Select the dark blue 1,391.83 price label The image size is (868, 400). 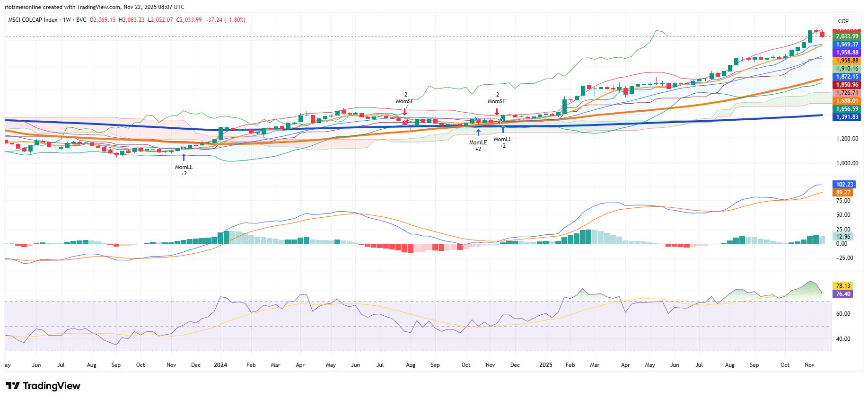pos(847,117)
